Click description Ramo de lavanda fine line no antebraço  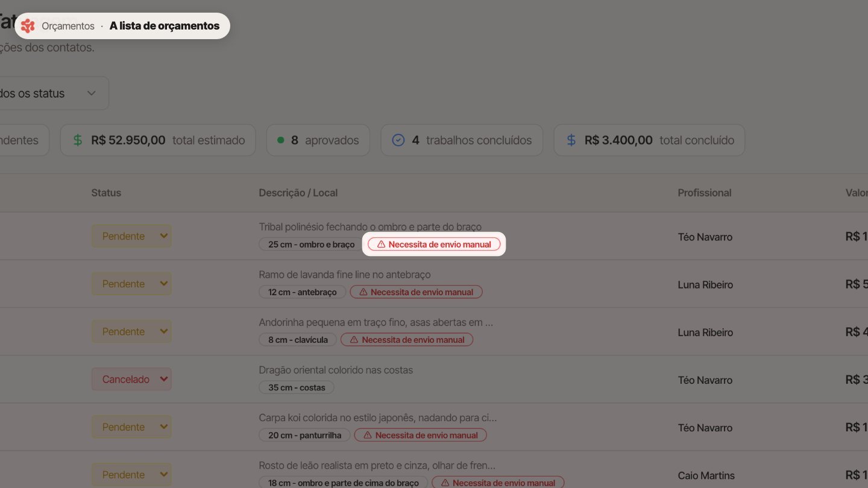click(x=345, y=275)
